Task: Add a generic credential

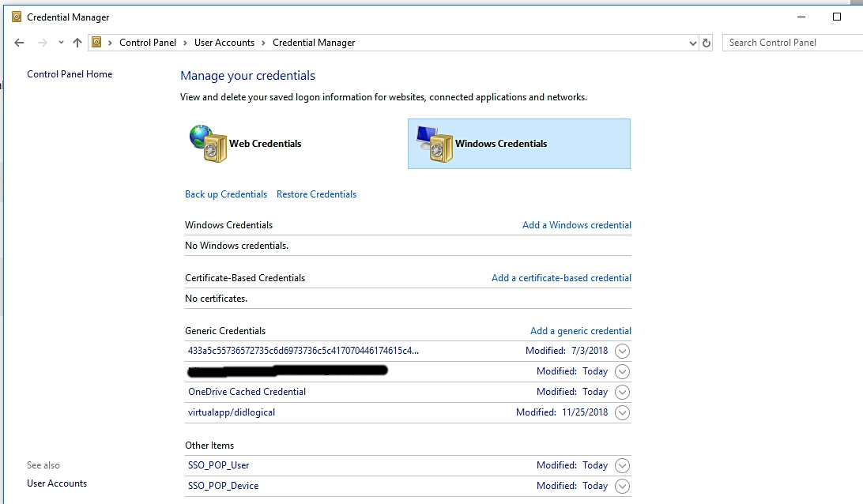Action: 581,331
